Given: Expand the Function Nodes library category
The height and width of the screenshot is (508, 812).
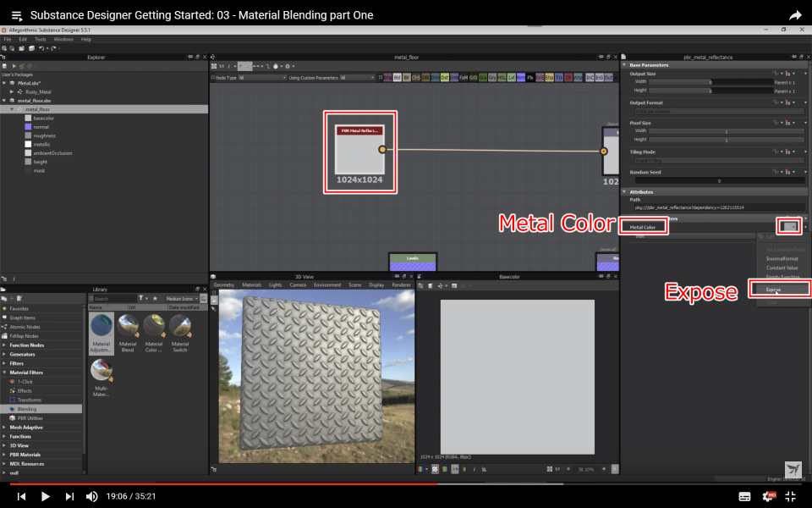Looking at the screenshot, I should coord(5,345).
